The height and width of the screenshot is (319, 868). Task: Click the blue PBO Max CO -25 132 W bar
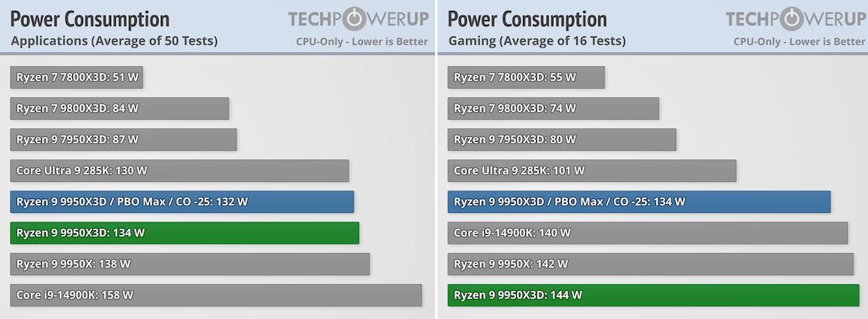coord(182,202)
